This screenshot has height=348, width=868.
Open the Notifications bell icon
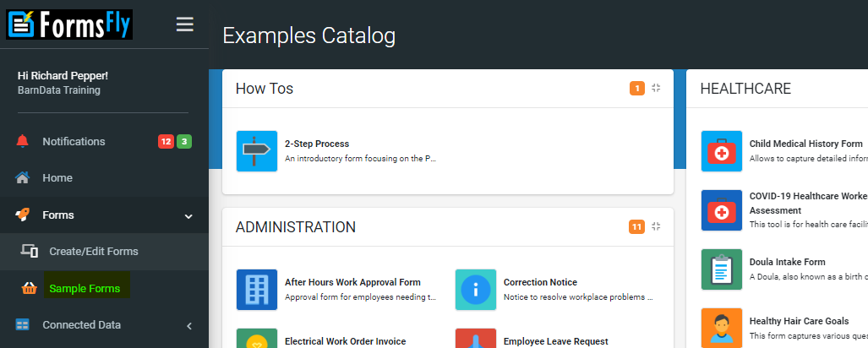click(22, 141)
